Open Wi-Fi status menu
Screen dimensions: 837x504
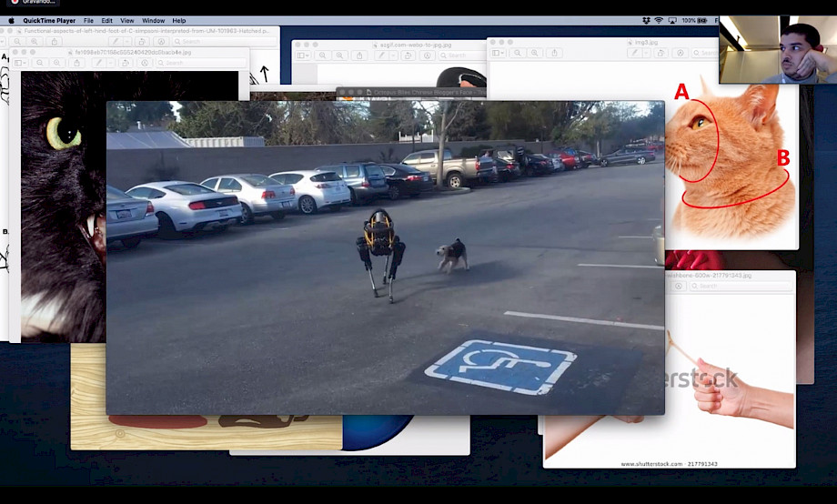(x=659, y=21)
